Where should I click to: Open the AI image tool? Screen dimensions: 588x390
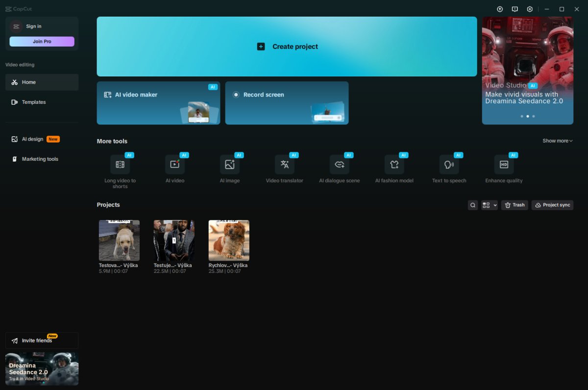(x=230, y=165)
